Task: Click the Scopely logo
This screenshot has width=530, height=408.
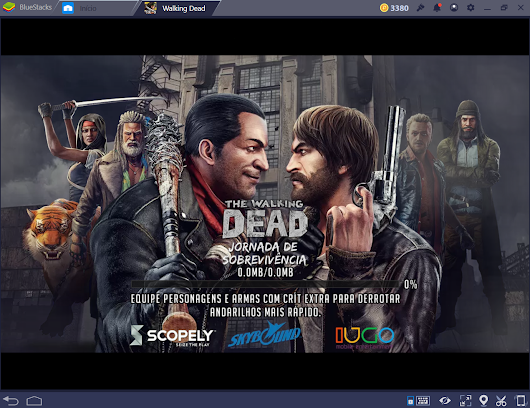Action: coord(172,335)
